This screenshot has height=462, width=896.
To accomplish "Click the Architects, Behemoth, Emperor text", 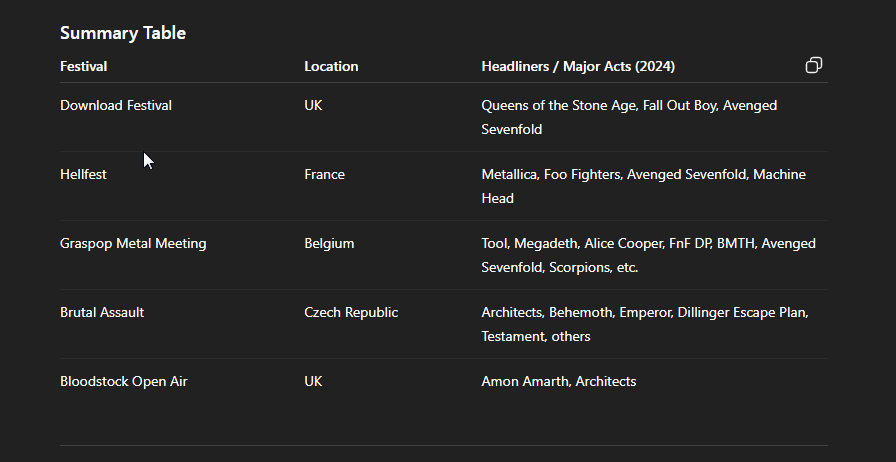I will pos(645,324).
